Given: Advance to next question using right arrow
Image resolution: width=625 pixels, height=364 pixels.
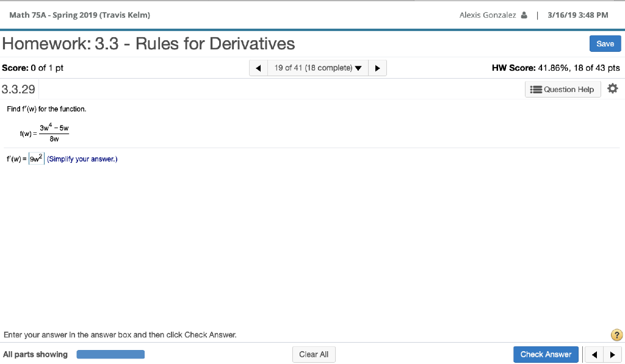Looking at the screenshot, I should point(377,68).
